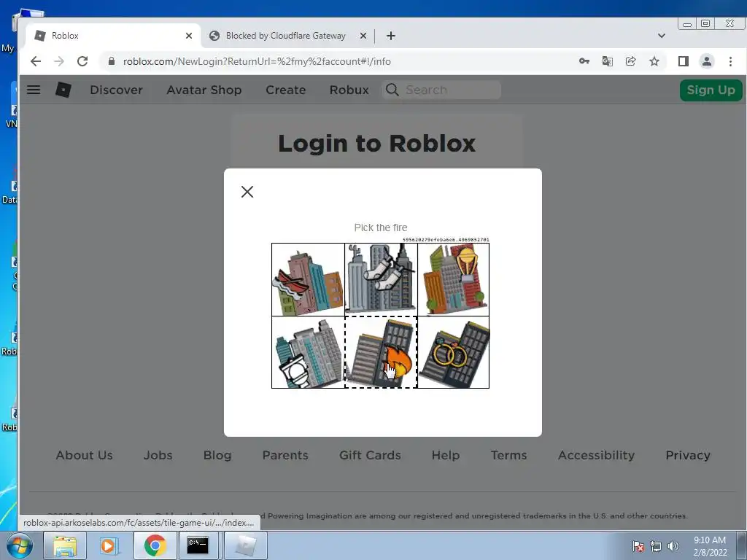The height and width of the screenshot is (560, 747).
Task: Reload the Roblox login page
Action: 82,61
